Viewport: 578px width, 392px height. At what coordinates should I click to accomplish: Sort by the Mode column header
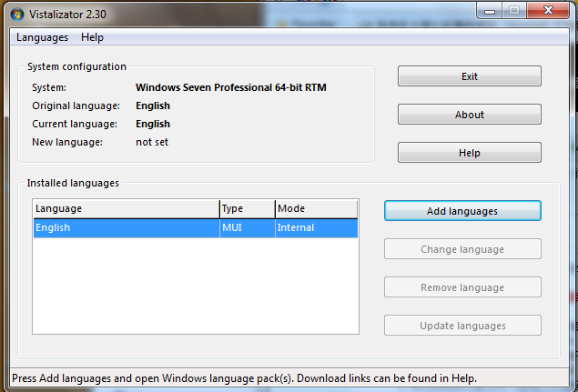(317, 209)
